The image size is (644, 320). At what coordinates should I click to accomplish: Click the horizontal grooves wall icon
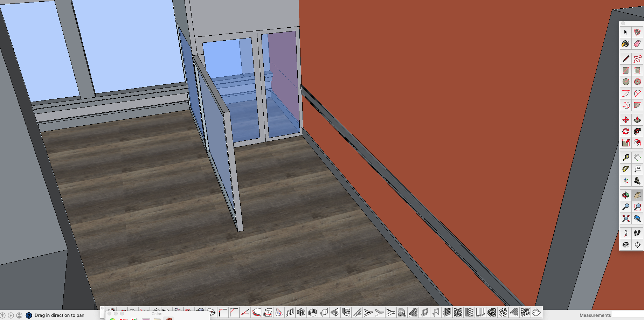click(x=346, y=312)
